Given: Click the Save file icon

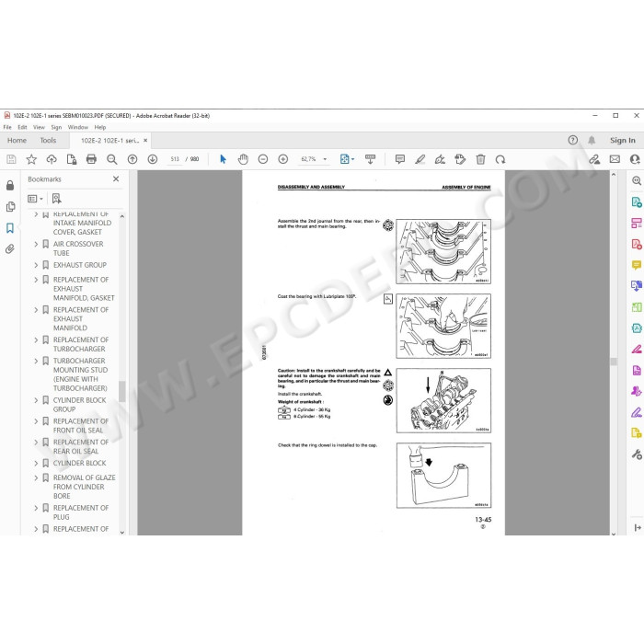Looking at the screenshot, I should [11, 159].
